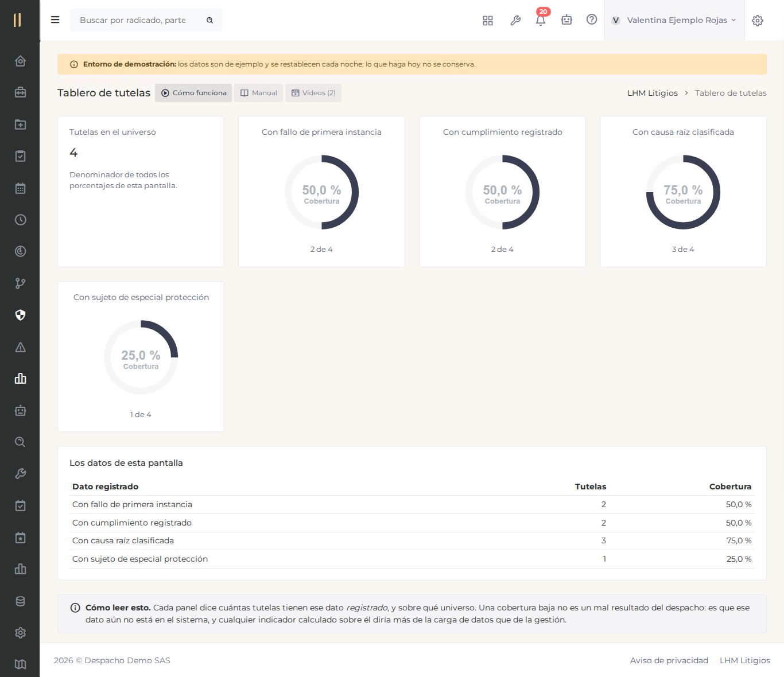Click the "Cobertura" column header
The image size is (784, 677).
pos(730,487)
